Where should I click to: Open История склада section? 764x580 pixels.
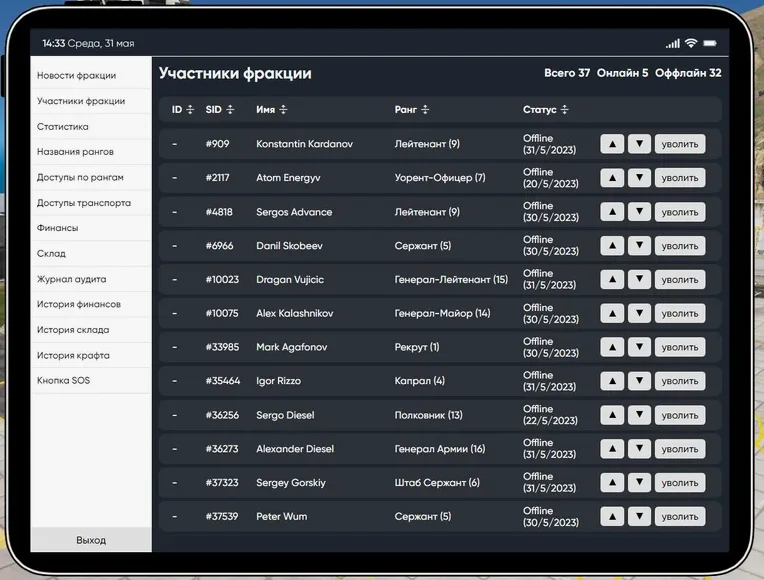(91, 329)
